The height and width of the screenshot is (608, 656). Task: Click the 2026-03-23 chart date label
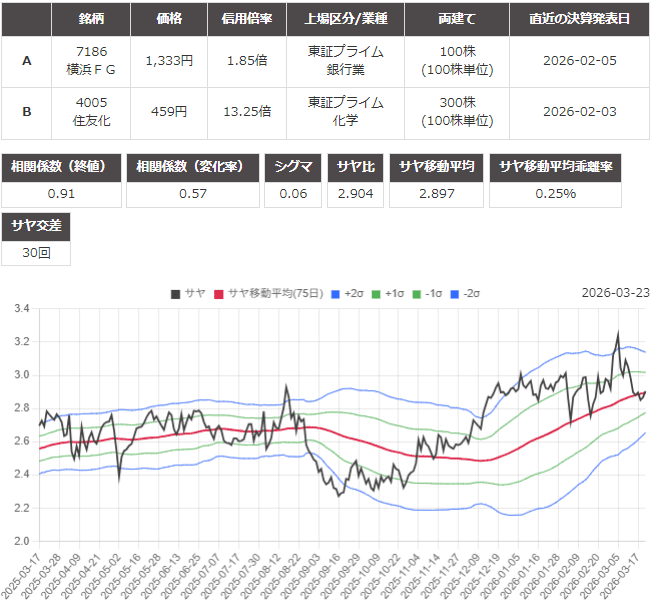click(615, 293)
